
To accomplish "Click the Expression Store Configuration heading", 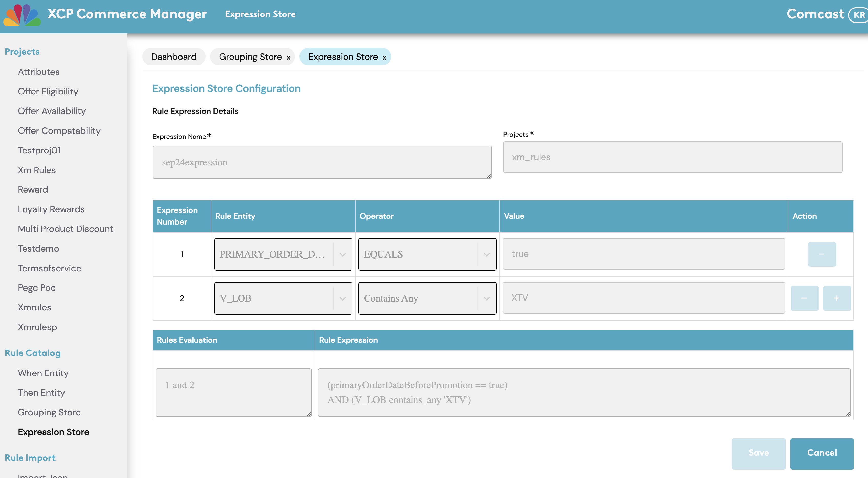I will point(227,88).
